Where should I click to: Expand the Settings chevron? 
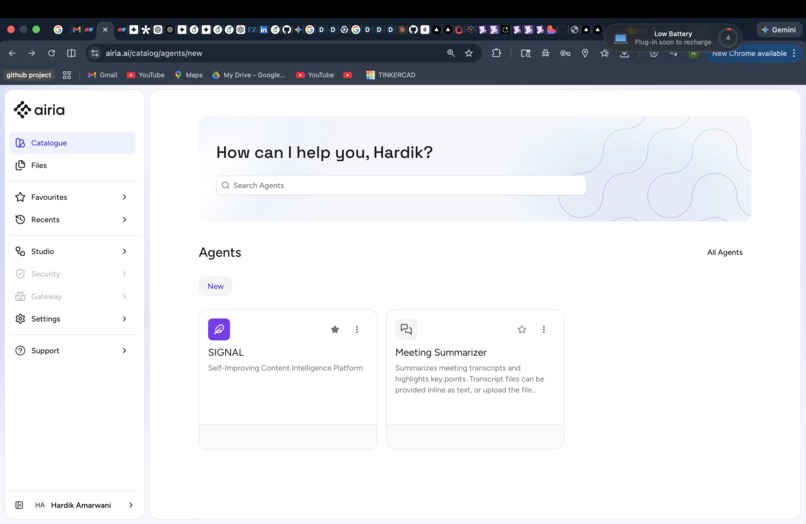click(x=124, y=319)
